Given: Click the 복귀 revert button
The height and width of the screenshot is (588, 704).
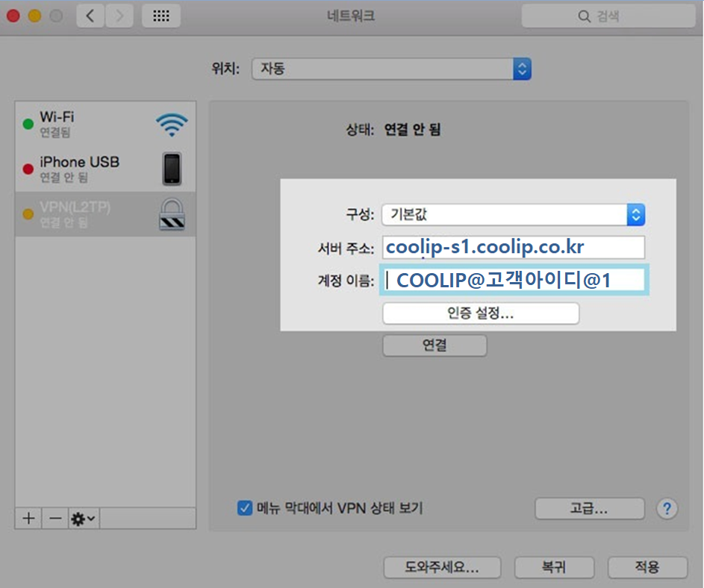Looking at the screenshot, I should click(x=555, y=567).
